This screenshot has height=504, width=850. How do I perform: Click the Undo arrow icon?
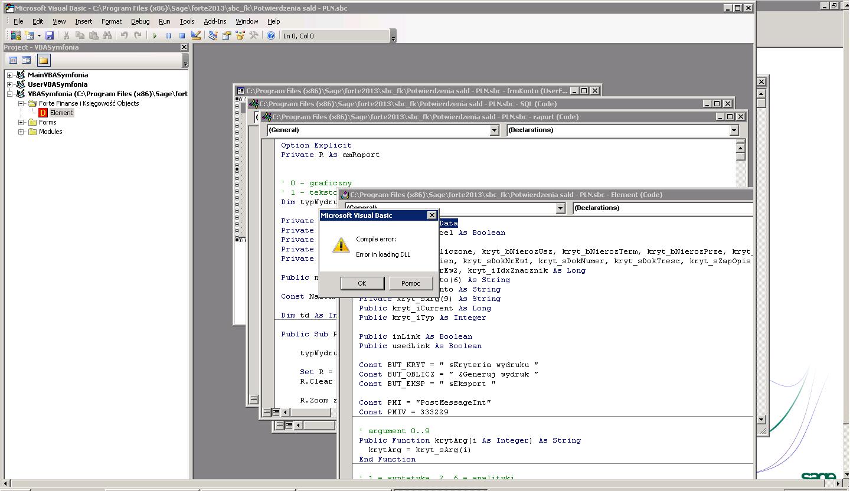[124, 35]
